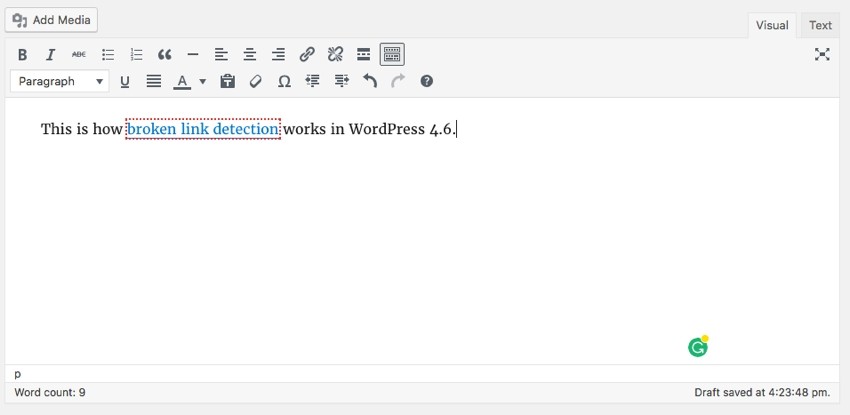Switch to the Visual tab

coord(772,25)
